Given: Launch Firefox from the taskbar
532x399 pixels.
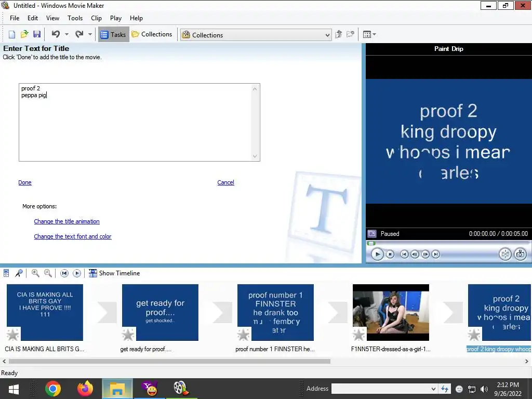Looking at the screenshot, I should (85, 389).
